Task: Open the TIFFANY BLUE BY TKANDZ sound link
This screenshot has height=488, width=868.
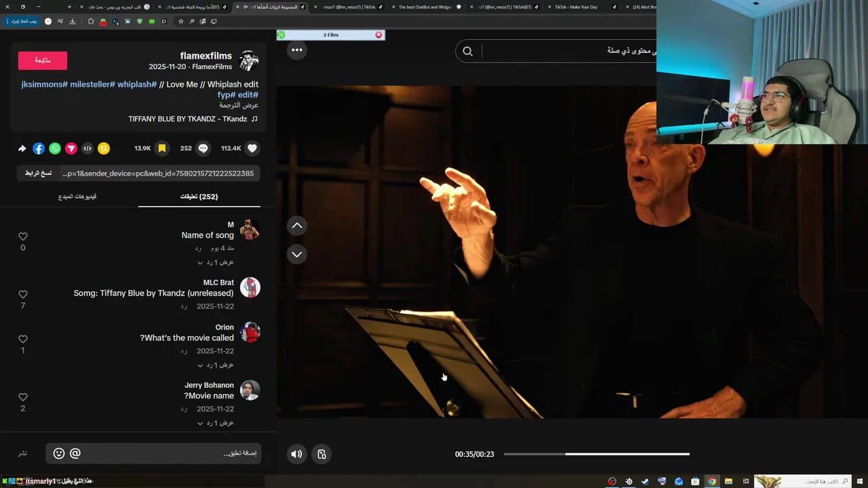Action: point(193,119)
